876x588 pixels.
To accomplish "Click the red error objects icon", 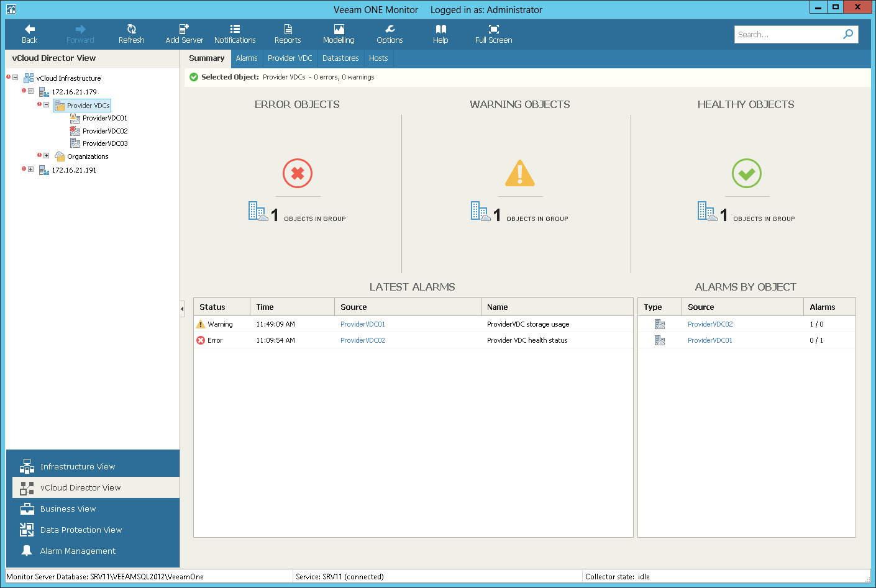I will click(298, 174).
